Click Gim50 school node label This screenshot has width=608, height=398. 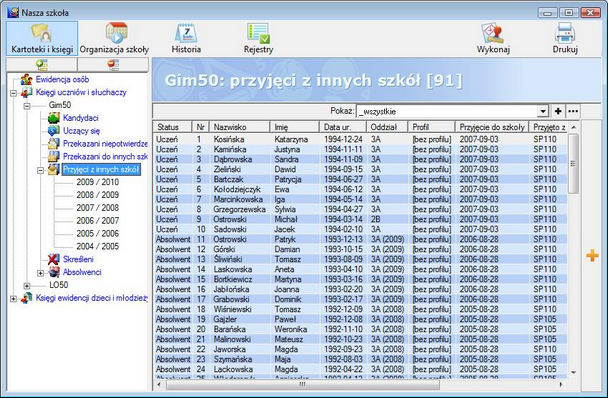pos(60,105)
